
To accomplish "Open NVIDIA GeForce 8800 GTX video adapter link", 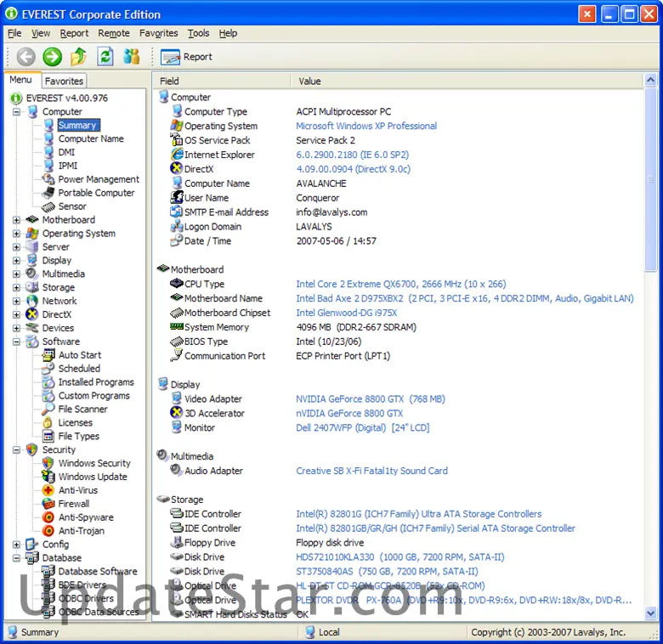I will coord(371,399).
